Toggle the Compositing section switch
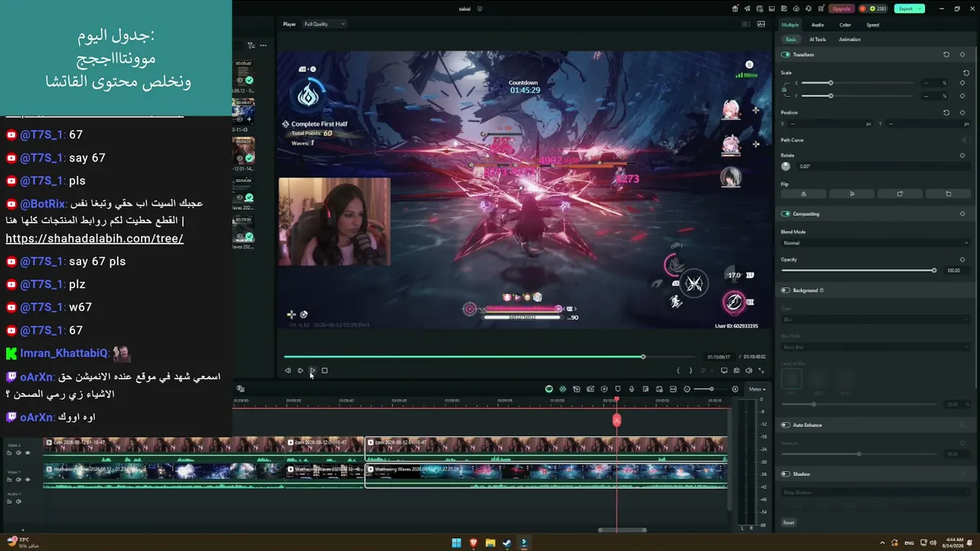980x551 pixels. [x=786, y=214]
